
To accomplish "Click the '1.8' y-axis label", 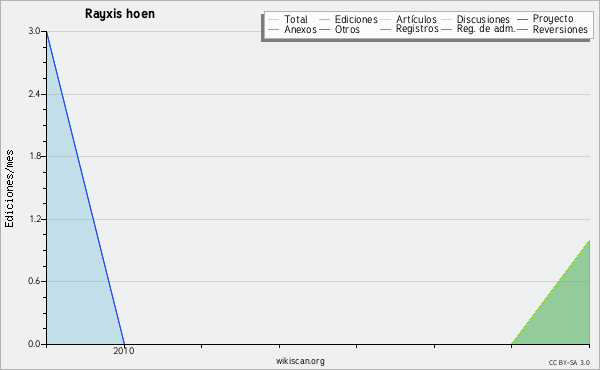I will pos(34,156).
